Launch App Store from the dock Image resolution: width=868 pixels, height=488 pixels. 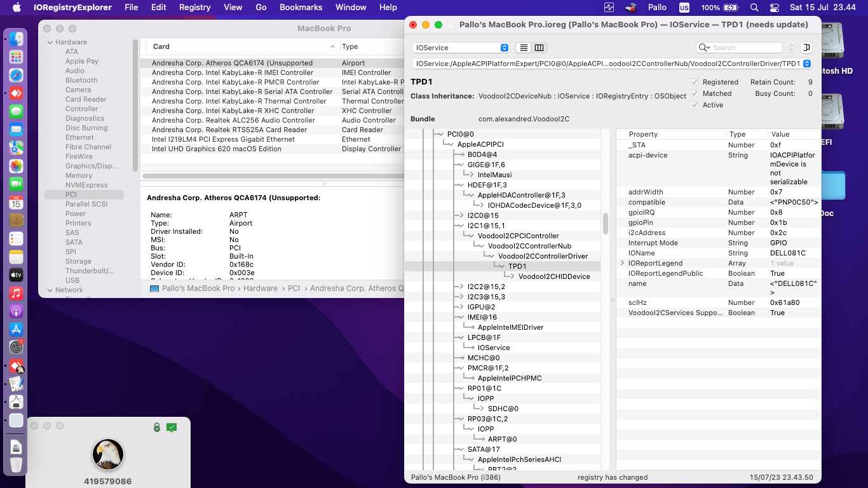16,330
